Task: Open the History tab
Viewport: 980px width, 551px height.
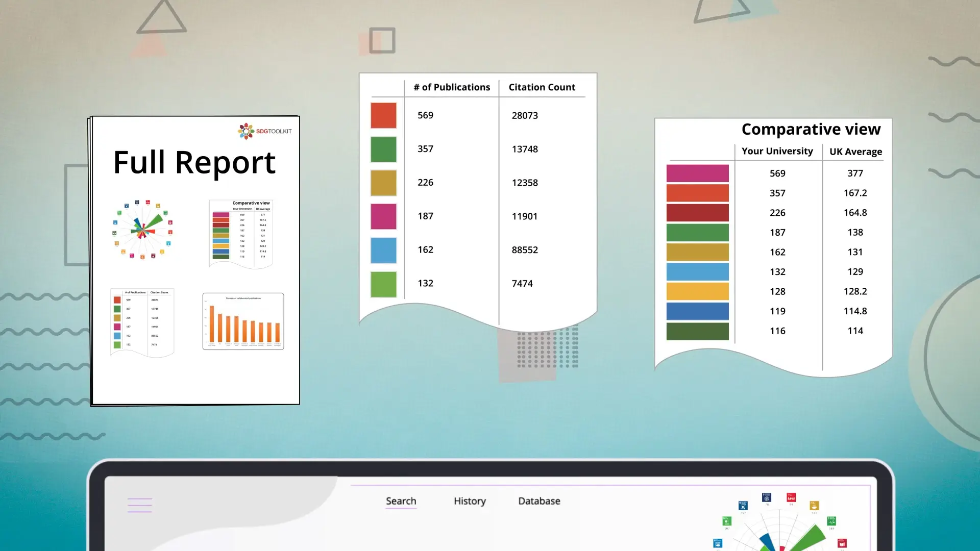Action: [470, 501]
